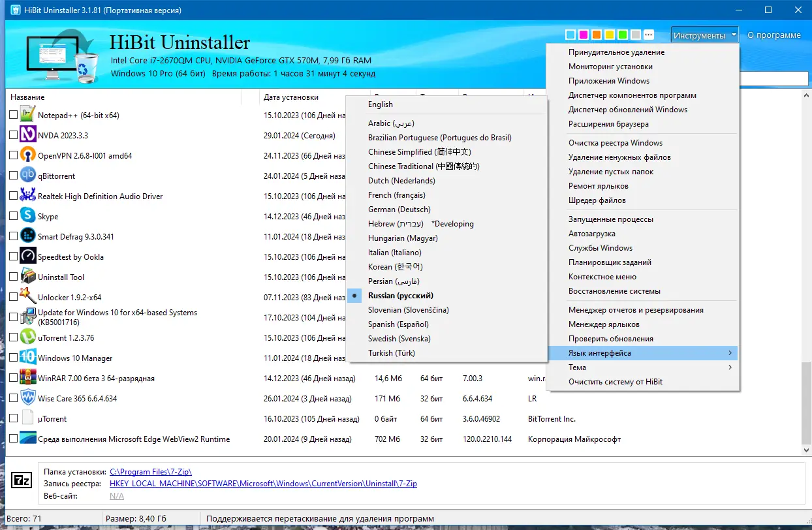Tick the Skype checkbox
Image resolution: width=812 pixels, height=530 pixels.
click(13, 216)
